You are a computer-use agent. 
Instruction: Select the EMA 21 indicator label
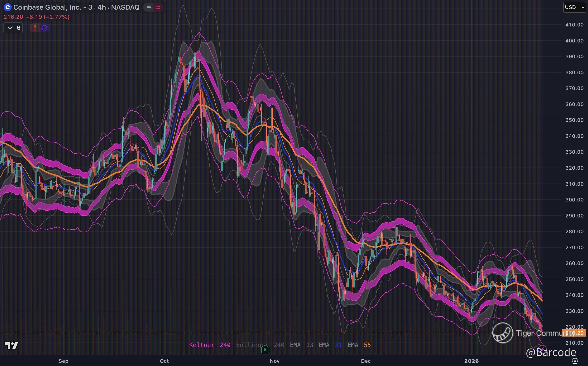point(330,345)
